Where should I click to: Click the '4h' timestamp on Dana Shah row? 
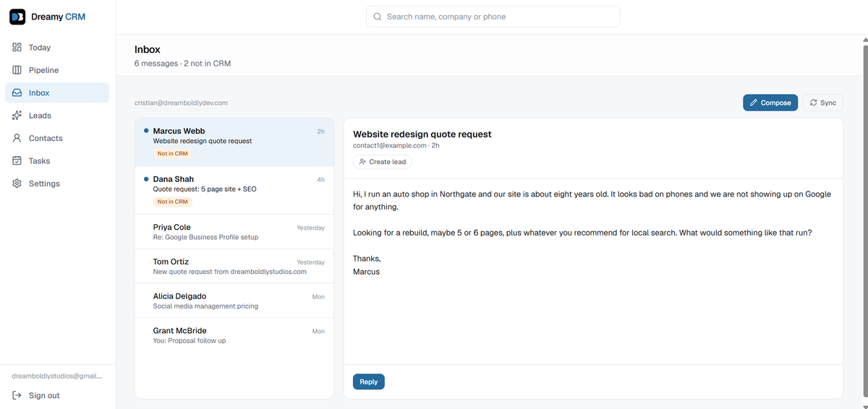click(x=320, y=179)
